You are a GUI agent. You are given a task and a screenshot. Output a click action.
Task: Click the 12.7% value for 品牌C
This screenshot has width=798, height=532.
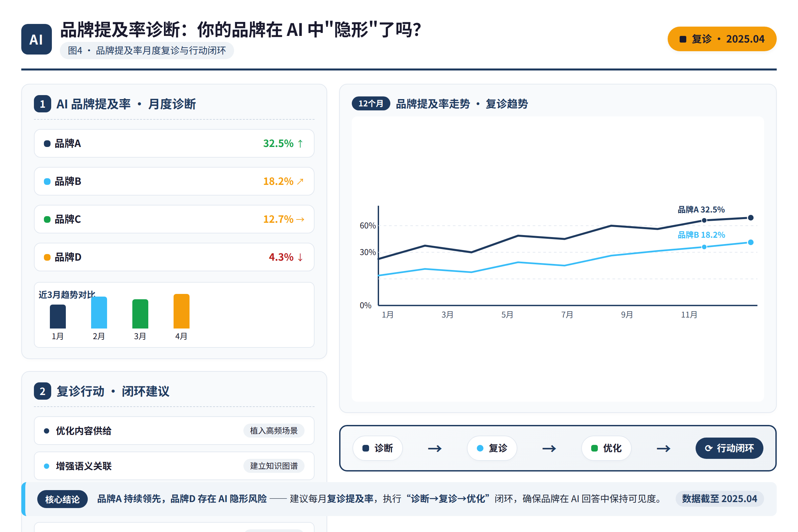coord(278,219)
